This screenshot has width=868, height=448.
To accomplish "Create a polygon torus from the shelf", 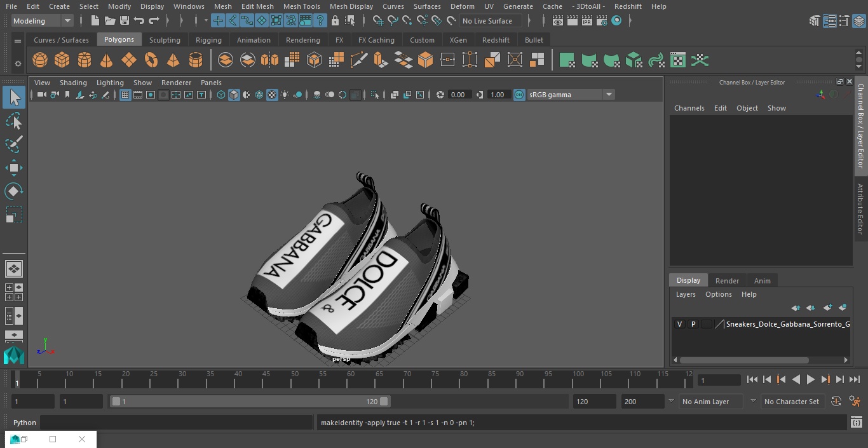I will (x=151, y=60).
